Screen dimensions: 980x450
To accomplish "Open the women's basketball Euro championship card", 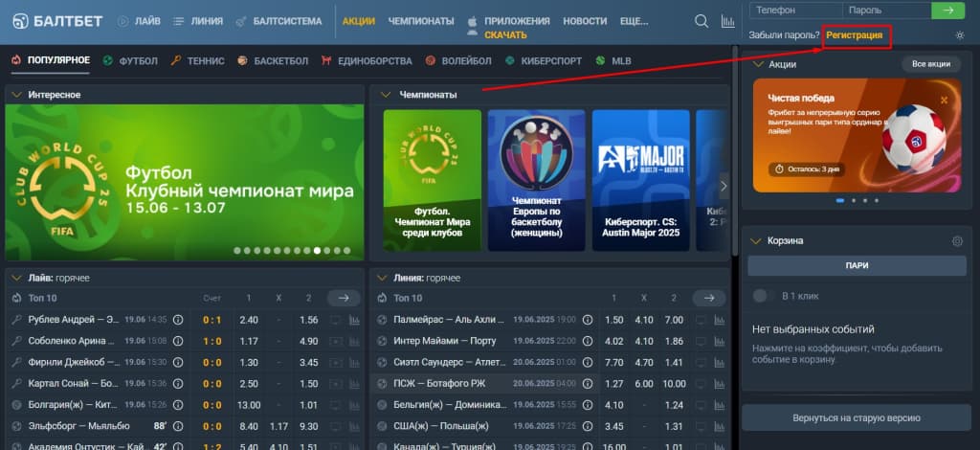I will tap(536, 181).
